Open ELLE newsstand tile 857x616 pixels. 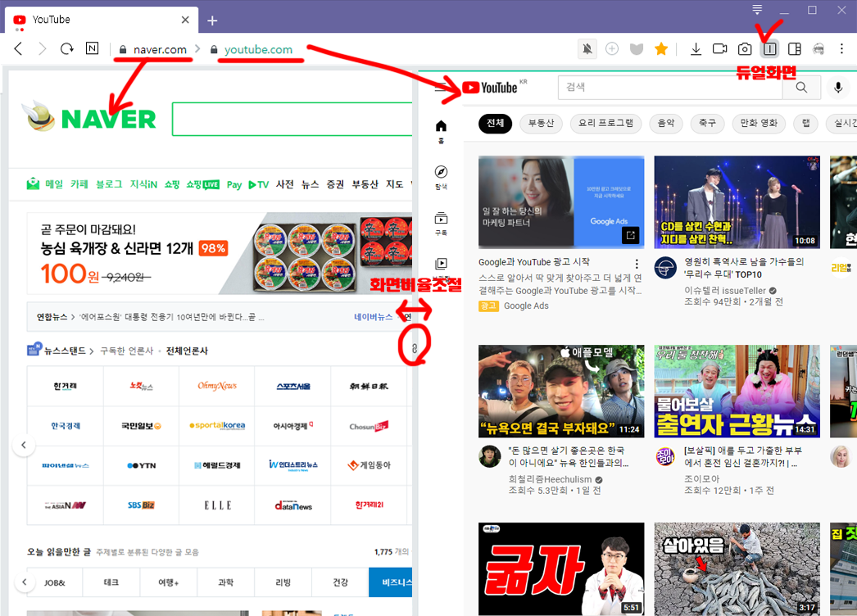pyautogui.click(x=218, y=505)
